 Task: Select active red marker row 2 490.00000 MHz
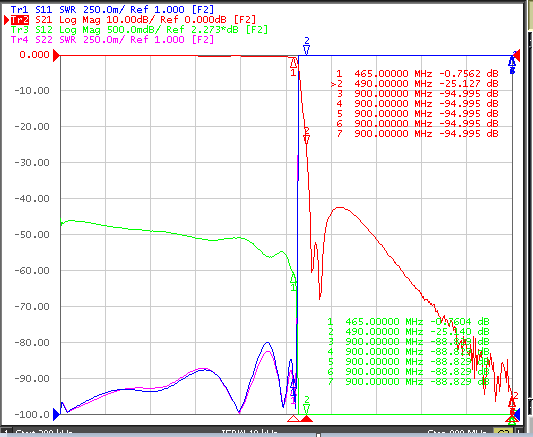(415, 84)
